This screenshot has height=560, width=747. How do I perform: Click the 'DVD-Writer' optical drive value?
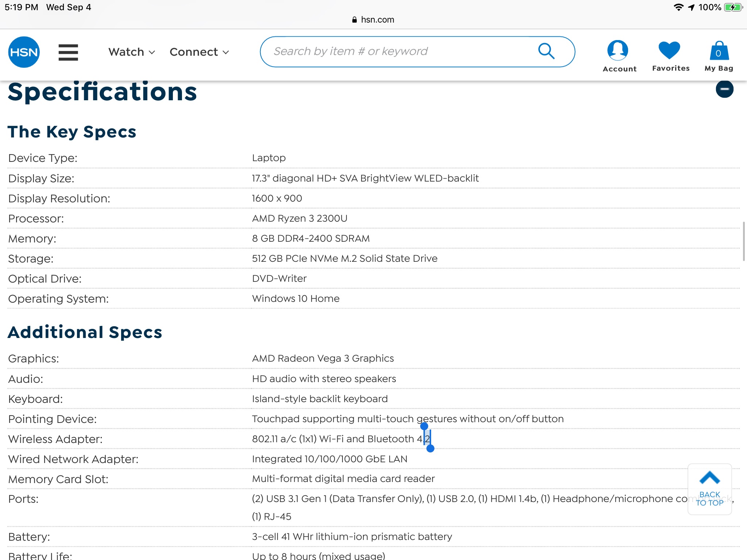[279, 279]
